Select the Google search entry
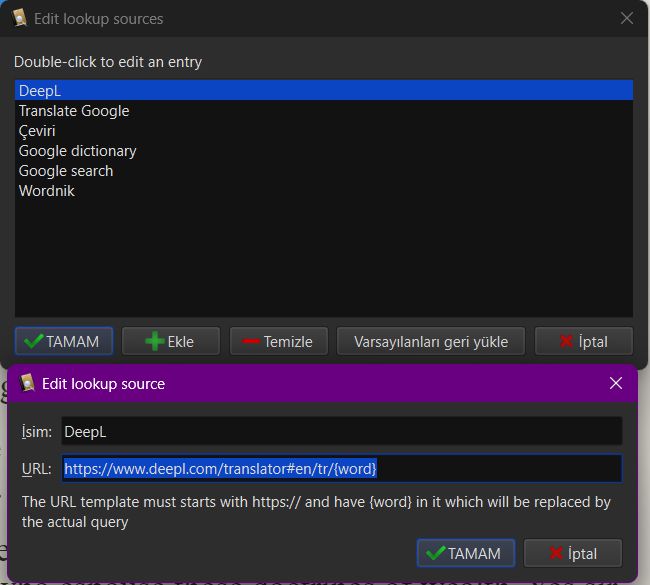Screen dimensions: 650x585 click(324, 171)
